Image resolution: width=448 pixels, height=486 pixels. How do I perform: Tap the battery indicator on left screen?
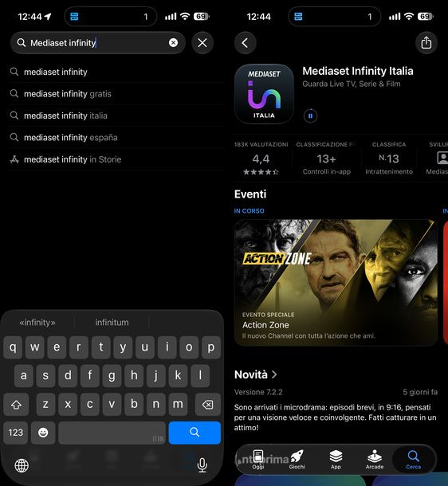point(201,17)
